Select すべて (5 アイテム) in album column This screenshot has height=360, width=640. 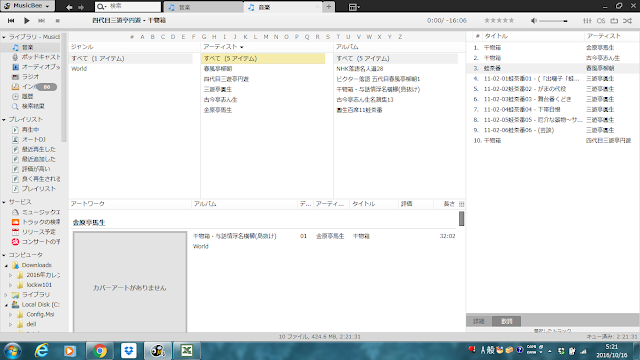tap(396, 58)
